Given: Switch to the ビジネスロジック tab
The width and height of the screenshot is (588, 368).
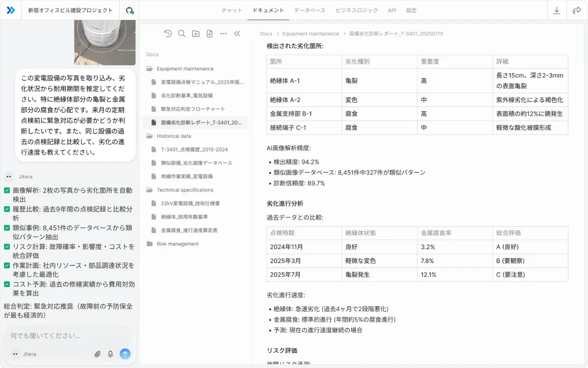Looking at the screenshot, I should pos(357,10).
